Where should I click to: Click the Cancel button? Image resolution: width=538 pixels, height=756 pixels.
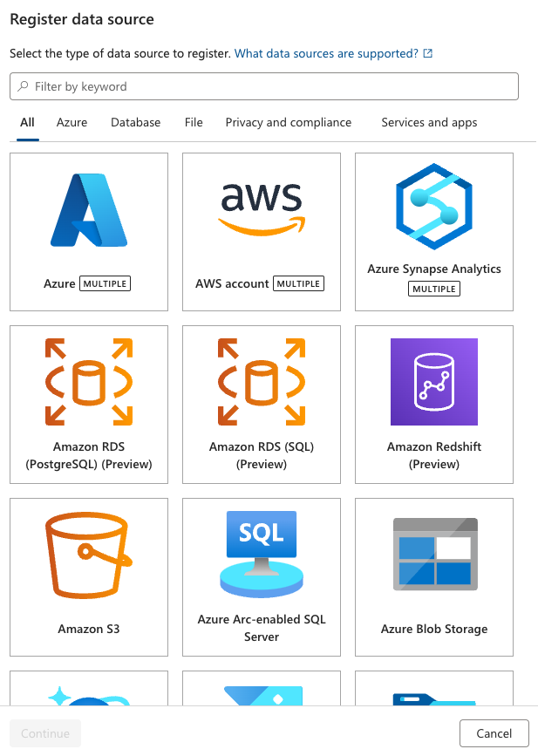tap(494, 733)
